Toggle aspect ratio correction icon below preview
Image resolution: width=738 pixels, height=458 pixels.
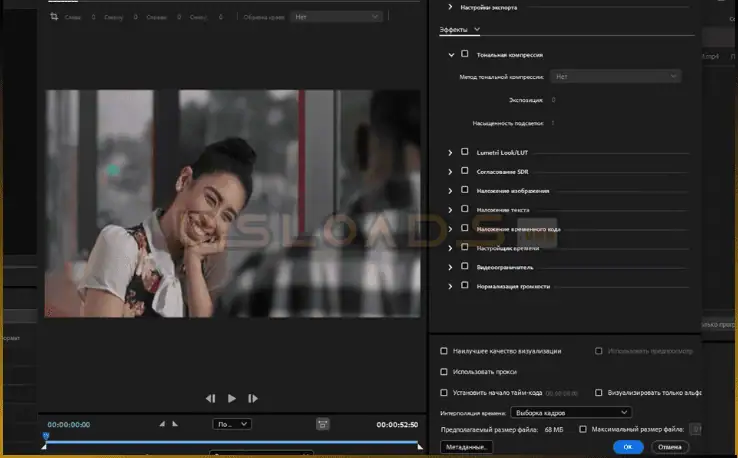322,424
